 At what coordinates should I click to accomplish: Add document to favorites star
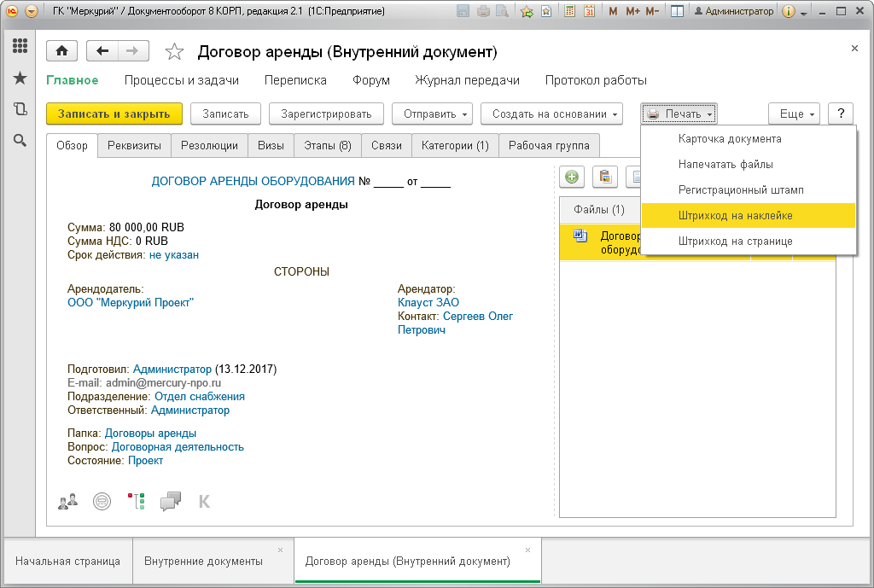tap(174, 52)
